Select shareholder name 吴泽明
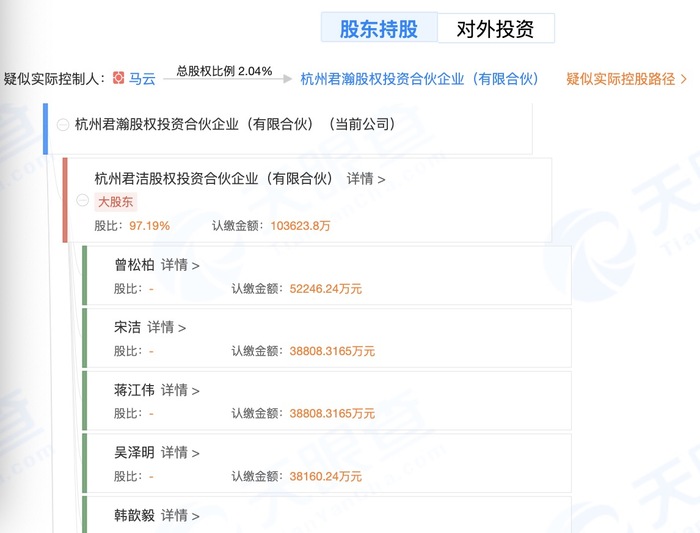The width and height of the screenshot is (700, 533). coord(134,453)
